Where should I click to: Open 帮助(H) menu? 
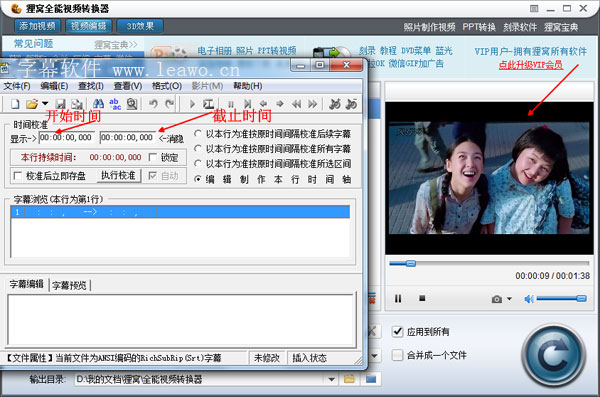pos(248,86)
